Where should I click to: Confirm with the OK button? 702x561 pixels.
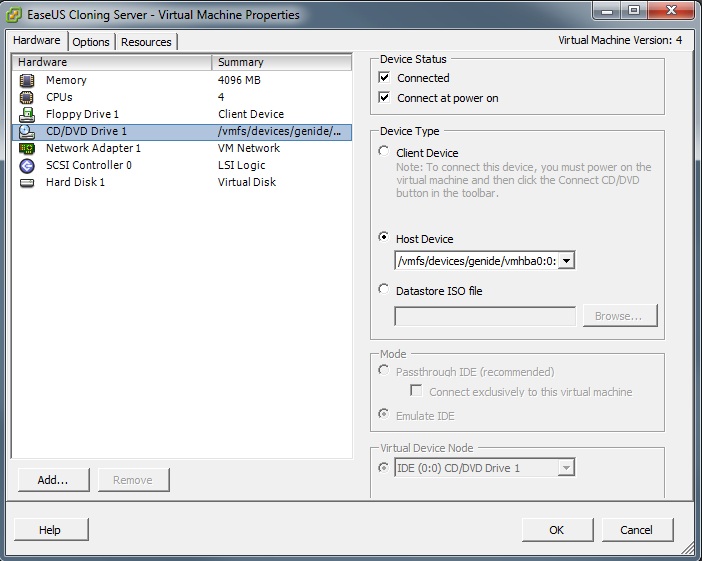(557, 530)
